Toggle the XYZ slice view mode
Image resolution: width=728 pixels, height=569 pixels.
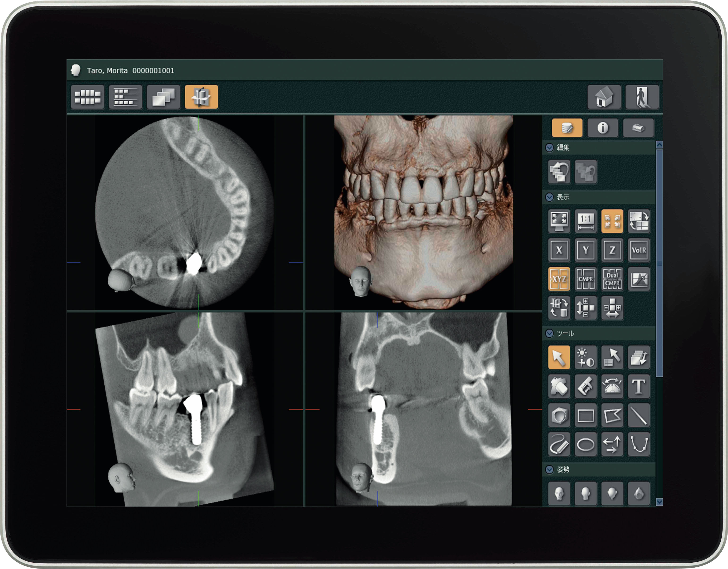tap(559, 279)
